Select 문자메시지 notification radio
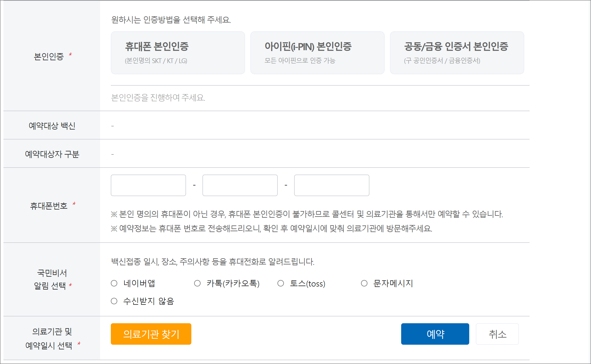The height and width of the screenshot is (364, 591). pos(364,283)
